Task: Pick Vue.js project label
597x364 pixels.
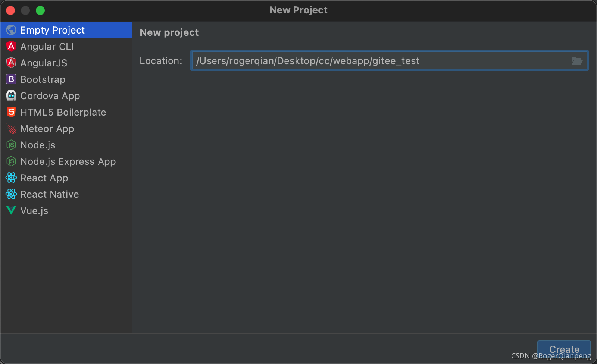Action: (x=34, y=211)
